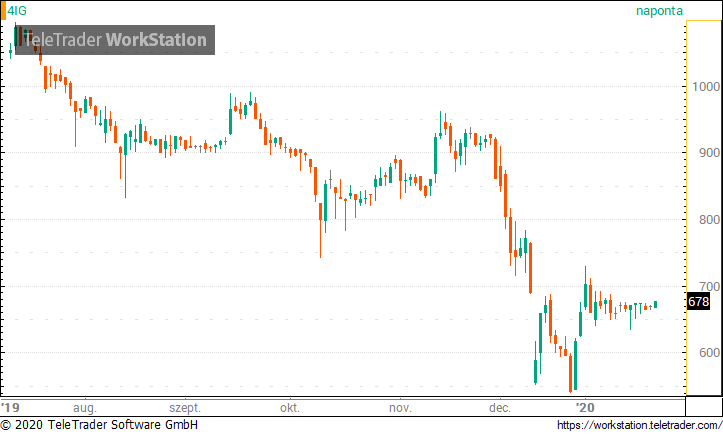
Task: Click the dec. month label on time axis
Action: (x=500, y=408)
